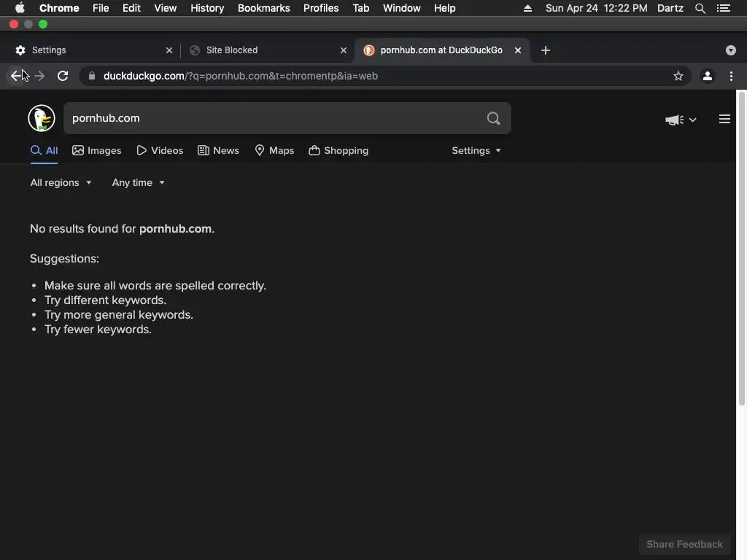Click 'Make sure all words are spelled correctly.'
The height and width of the screenshot is (560, 747).
pos(155,286)
